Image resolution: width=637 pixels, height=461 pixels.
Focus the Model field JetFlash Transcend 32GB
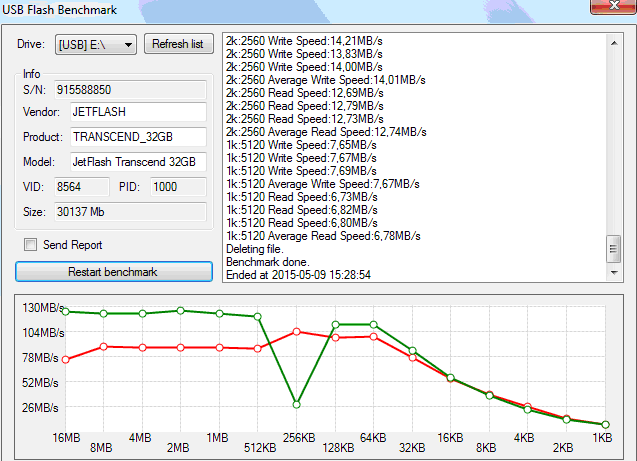point(136,162)
